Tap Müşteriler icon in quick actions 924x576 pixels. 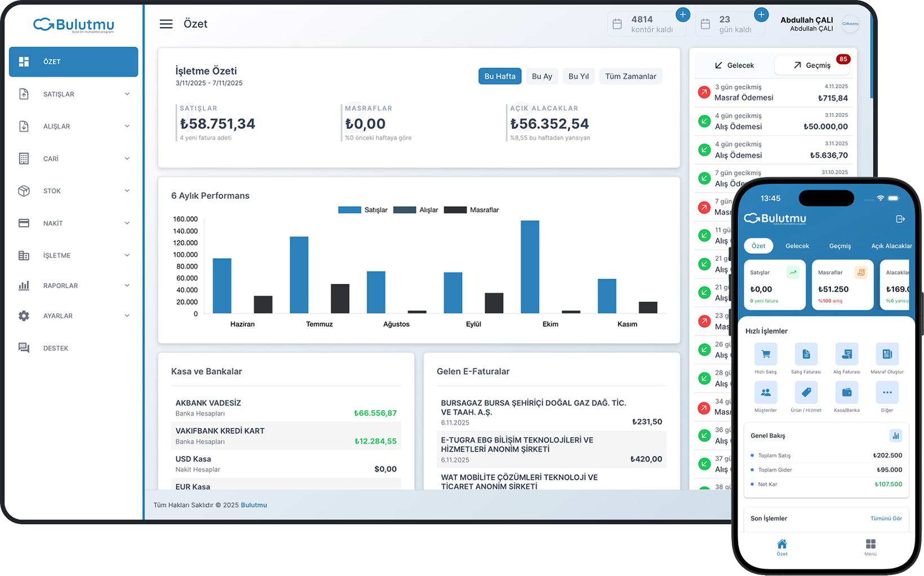(x=765, y=392)
